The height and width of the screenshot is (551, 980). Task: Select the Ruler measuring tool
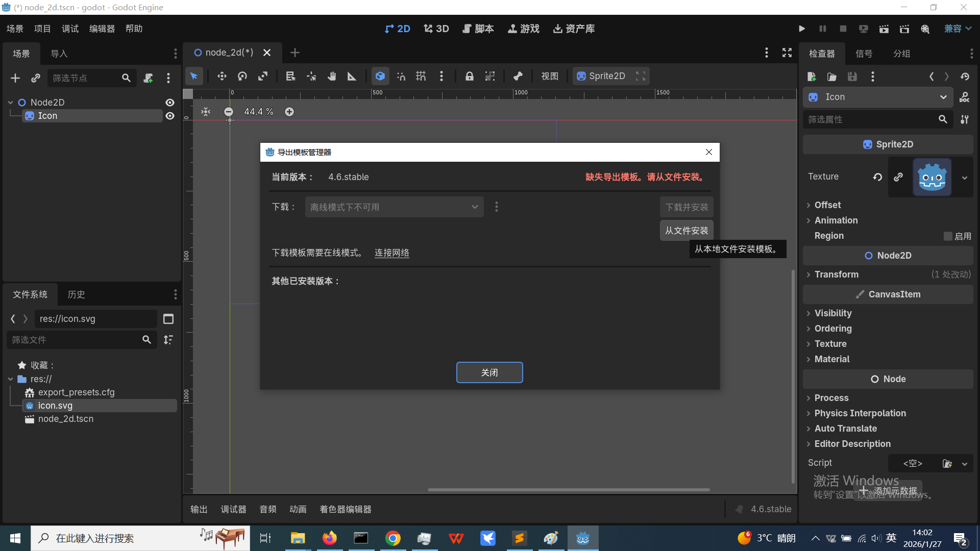coord(352,76)
